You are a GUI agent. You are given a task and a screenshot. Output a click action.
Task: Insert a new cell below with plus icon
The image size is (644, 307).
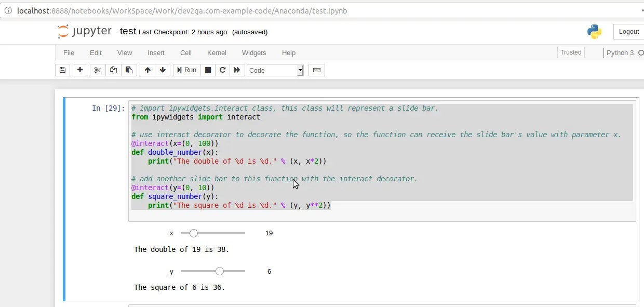pyautogui.click(x=80, y=70)
